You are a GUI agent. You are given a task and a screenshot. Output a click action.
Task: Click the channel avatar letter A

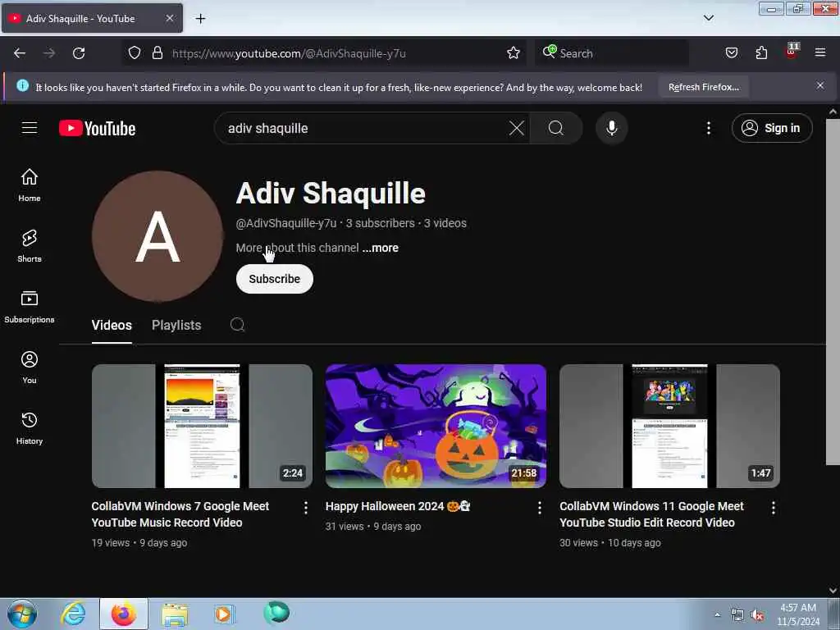(157, 236)
